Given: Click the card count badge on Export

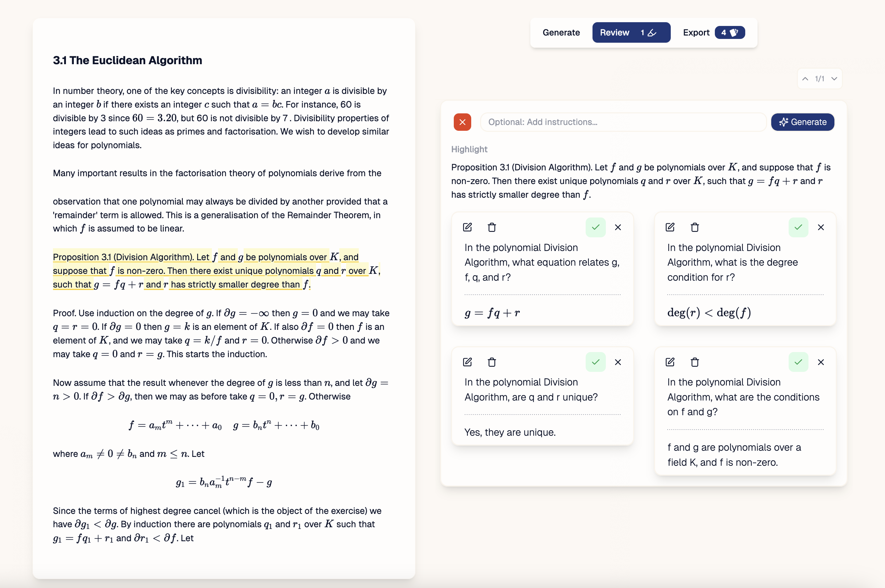Looking at the screenshot, I should pos(729,33).
